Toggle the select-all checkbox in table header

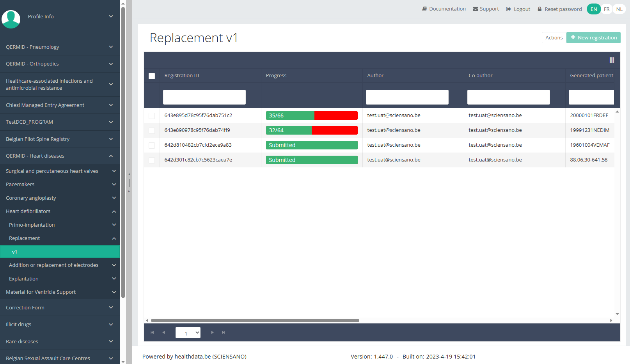[x=152, y=76]
